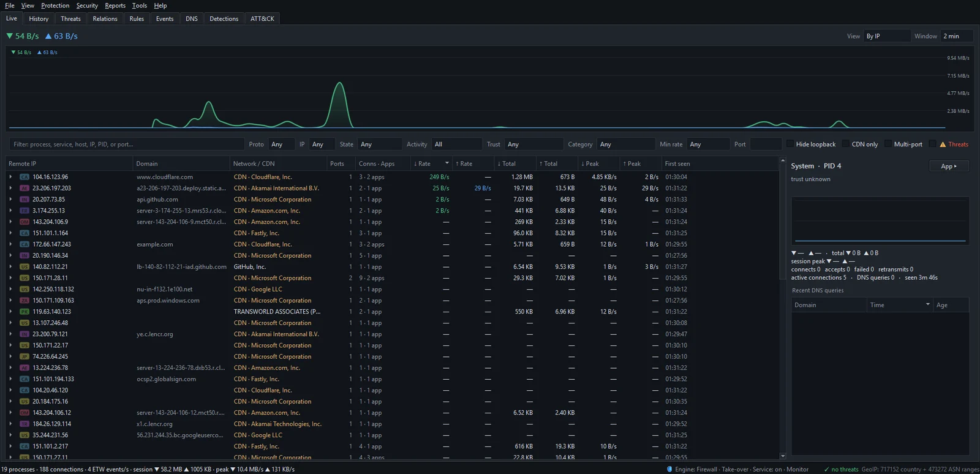
Task: Sort by the First seen column header
Action: point(720,164)
